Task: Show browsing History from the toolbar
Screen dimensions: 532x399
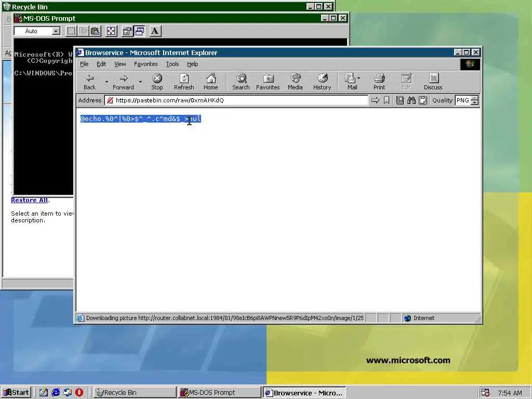Action: coord(322,82)
